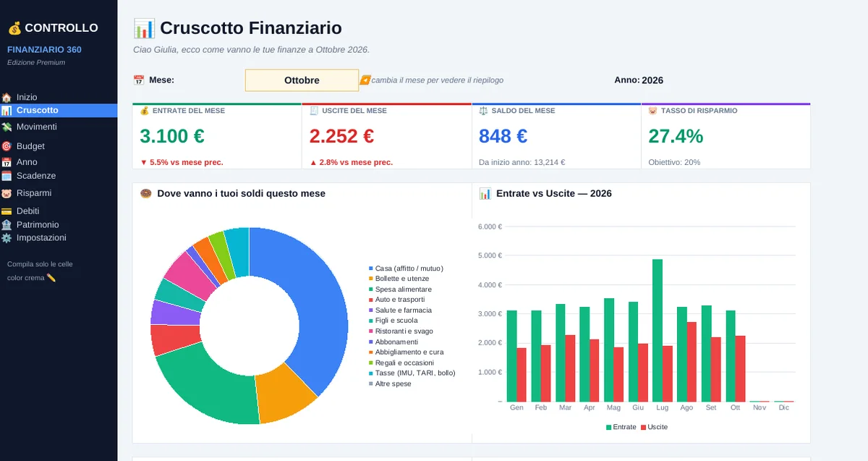Click the Entrate legend item under bar chart
868x461 pixels.
click(621, 427)
